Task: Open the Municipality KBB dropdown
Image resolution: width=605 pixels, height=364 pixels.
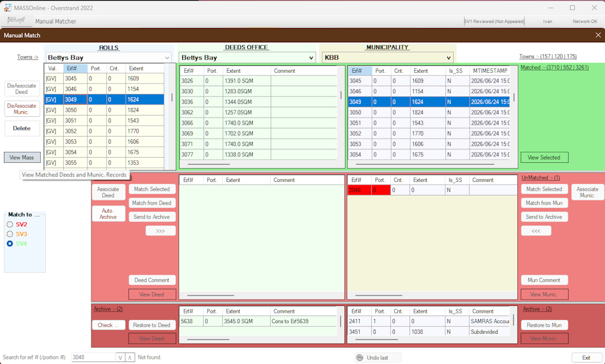Action: [x=387, y=57]
